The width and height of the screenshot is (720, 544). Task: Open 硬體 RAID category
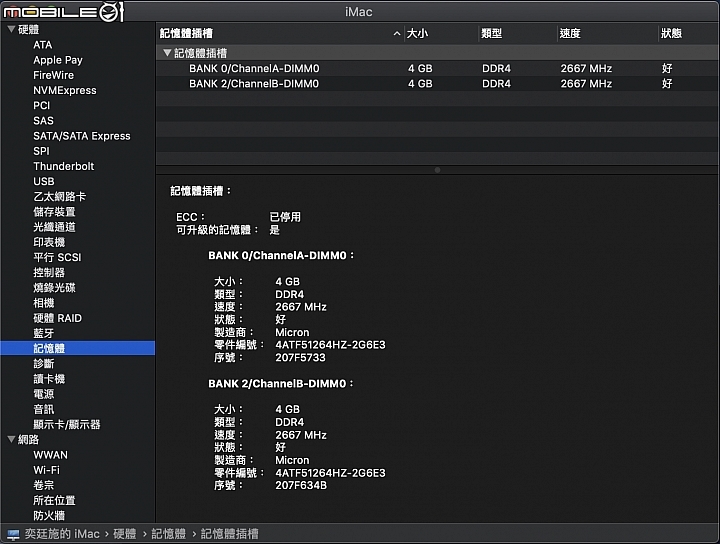[x=57, y=318]
